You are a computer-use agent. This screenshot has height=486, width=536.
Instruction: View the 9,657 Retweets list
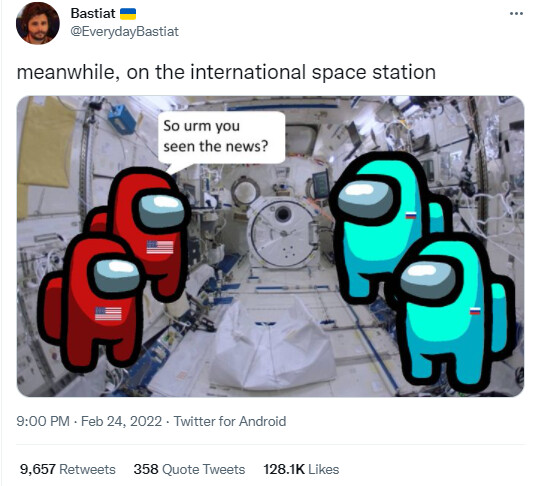pyautogui.click(x=68, y=469)
